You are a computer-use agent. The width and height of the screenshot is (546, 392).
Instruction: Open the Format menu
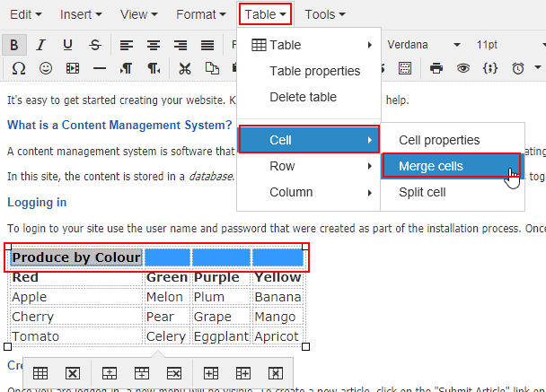point(200,14)
